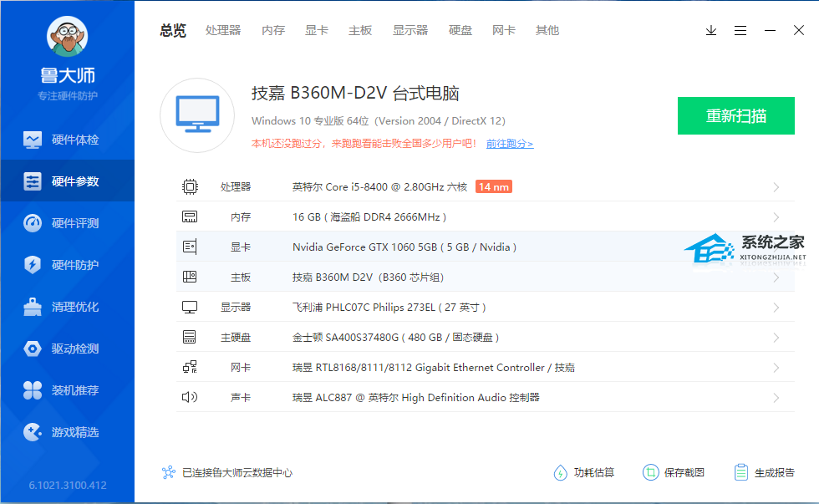The image size is (819, 504).
Task: Switch to the 处理器 tab
Action: 223,30
